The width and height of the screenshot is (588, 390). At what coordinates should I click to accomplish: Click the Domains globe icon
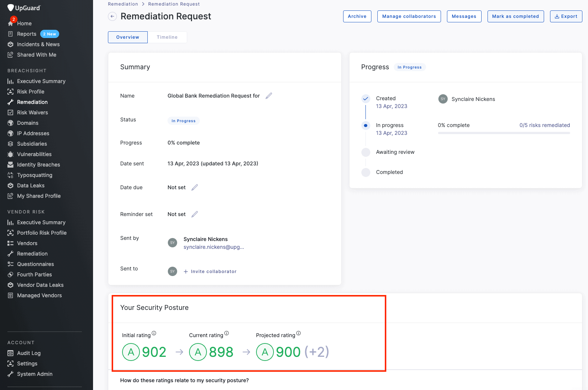point(10,123)
